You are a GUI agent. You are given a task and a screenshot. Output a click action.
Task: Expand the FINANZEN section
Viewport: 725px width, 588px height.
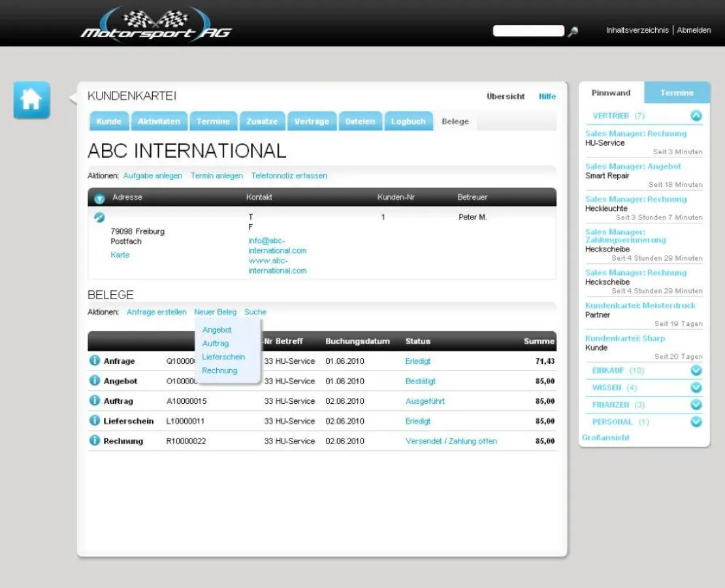tap(696, 405)
